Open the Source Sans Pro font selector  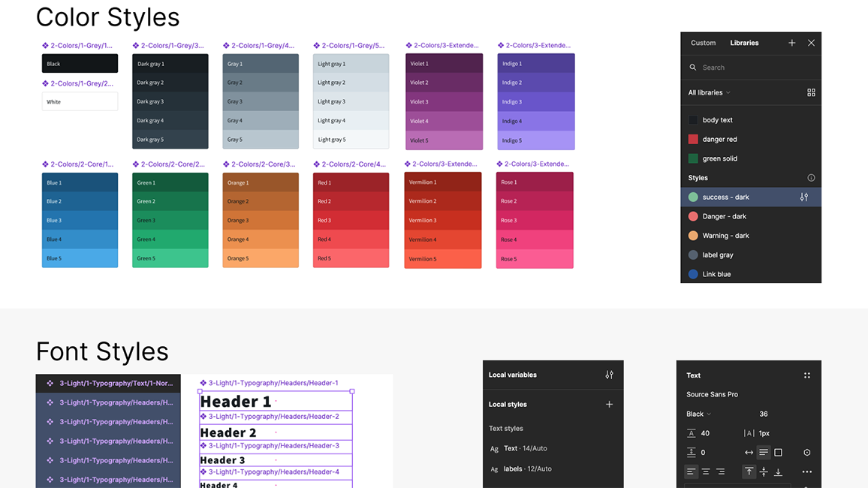click(x=712, y=394)
